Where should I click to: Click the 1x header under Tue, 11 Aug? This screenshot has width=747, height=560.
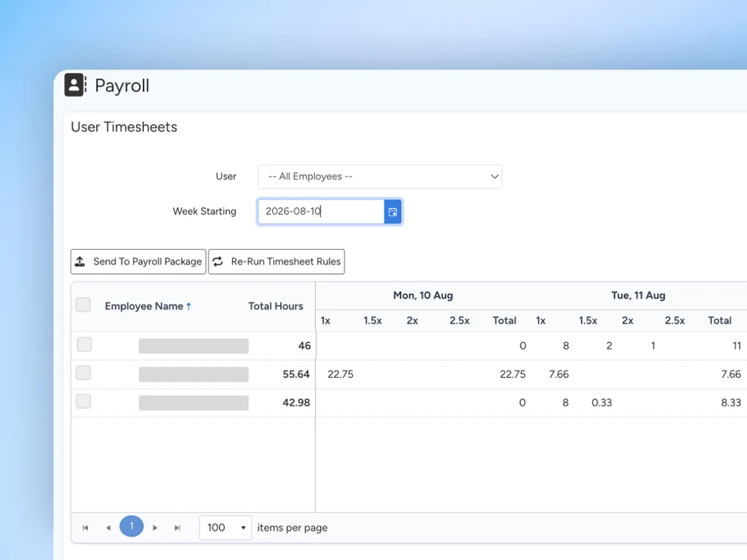point(541,321)
